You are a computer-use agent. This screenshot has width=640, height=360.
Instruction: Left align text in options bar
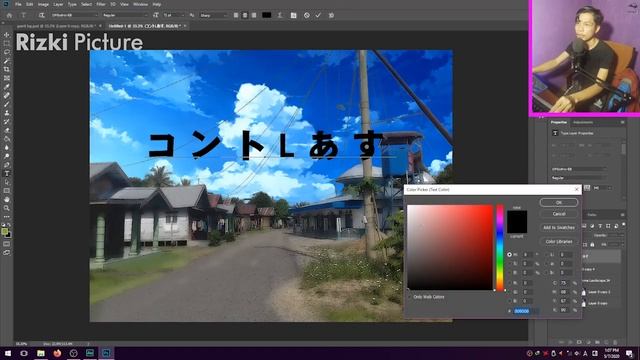pos(236,15)
